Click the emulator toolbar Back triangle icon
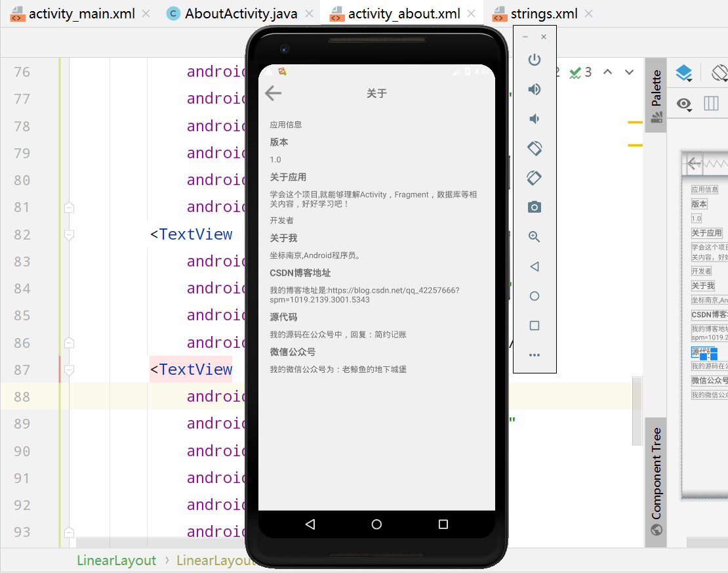Screen dimensions: 728x573 (x=535, y=266)
